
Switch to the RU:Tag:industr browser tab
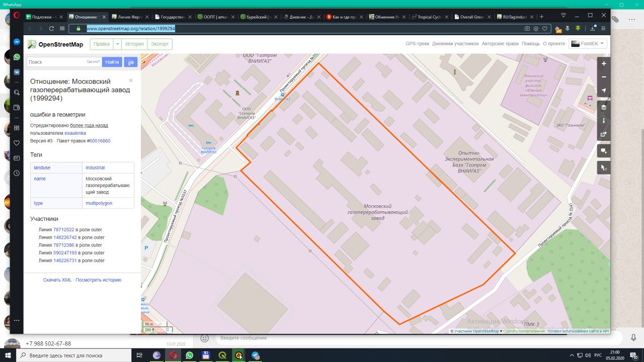(515, 17)
